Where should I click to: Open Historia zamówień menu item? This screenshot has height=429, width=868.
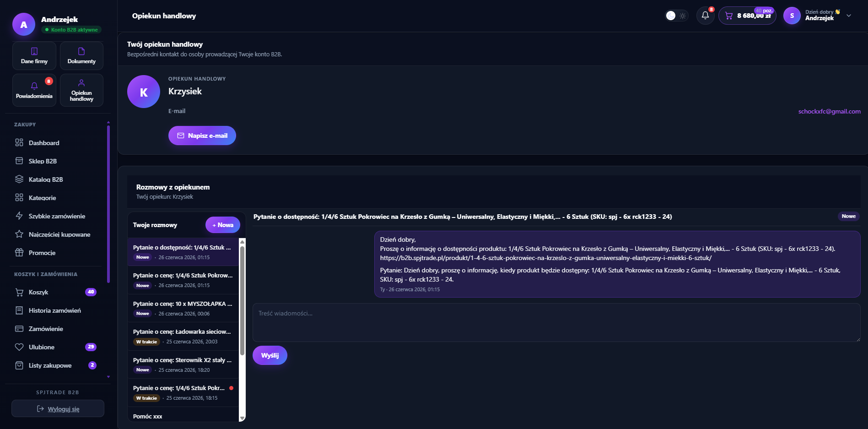(56, 310)
